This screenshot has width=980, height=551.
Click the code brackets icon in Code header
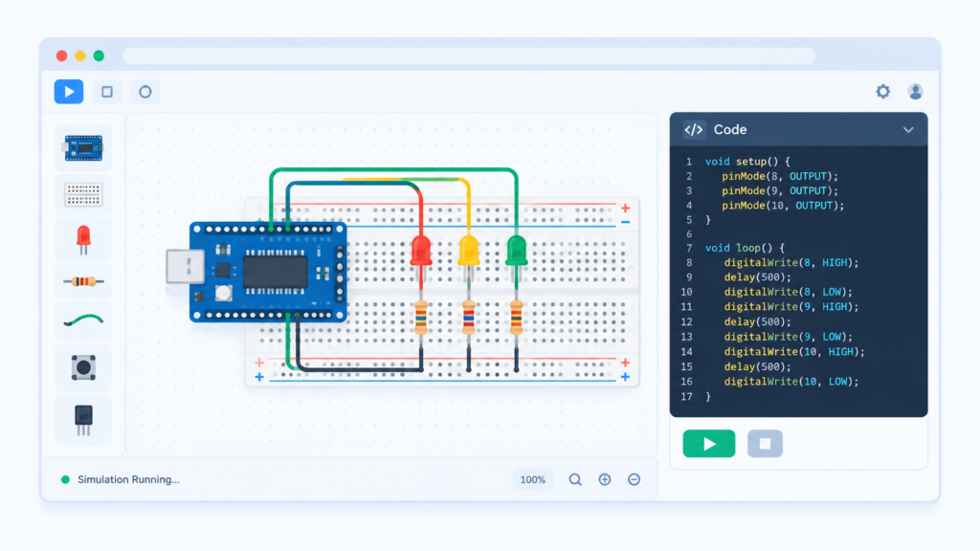pyautogui.click(x=694, y=130)
